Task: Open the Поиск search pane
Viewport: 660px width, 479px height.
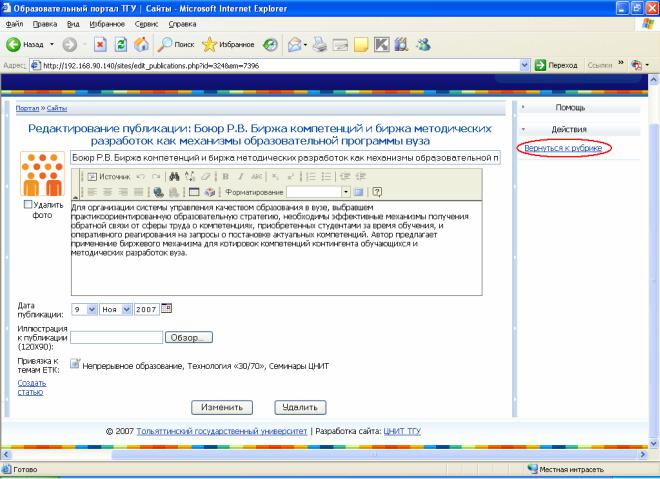Action: coord(176,45)
